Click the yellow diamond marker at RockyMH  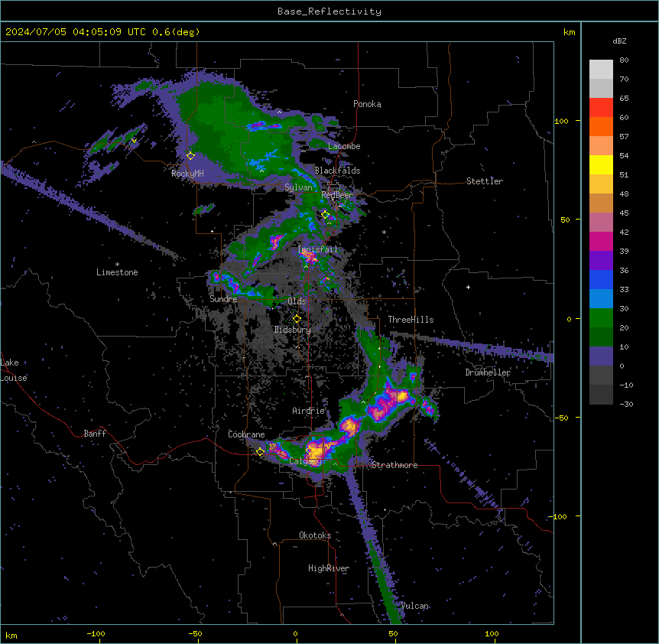point(191,156)
